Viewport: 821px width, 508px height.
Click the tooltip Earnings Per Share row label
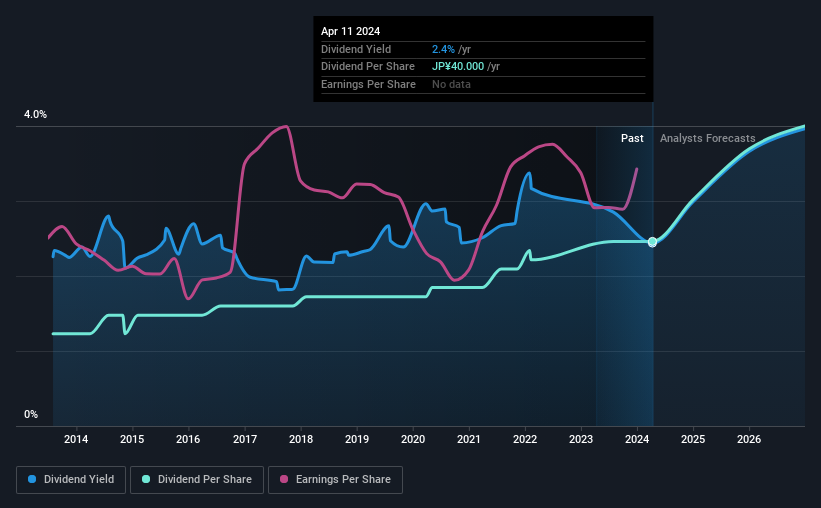(x=368, y=84)
